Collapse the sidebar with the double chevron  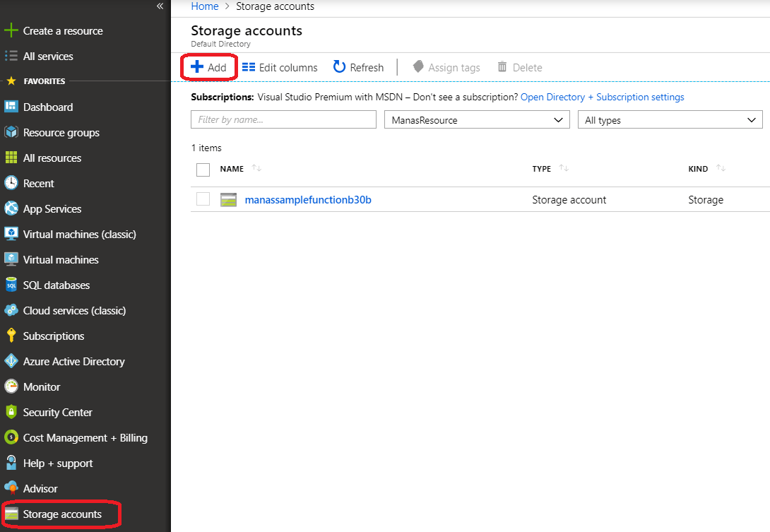coord(160,6)
